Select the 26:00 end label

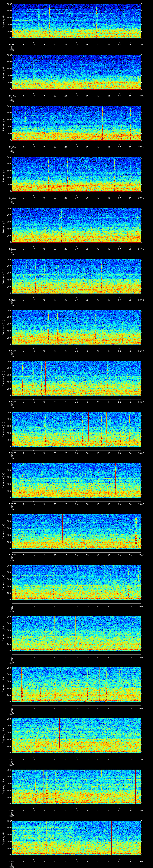click(141, 504)
